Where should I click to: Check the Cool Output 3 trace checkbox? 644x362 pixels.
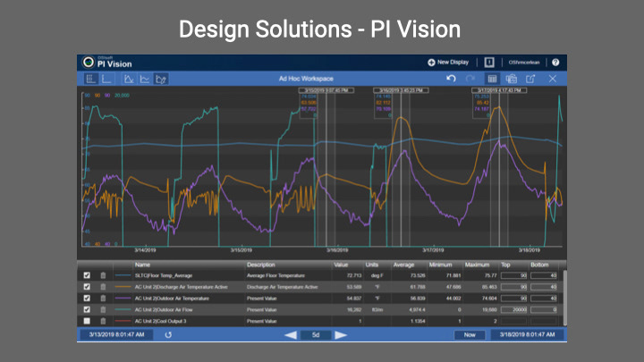tap(87, 321)
